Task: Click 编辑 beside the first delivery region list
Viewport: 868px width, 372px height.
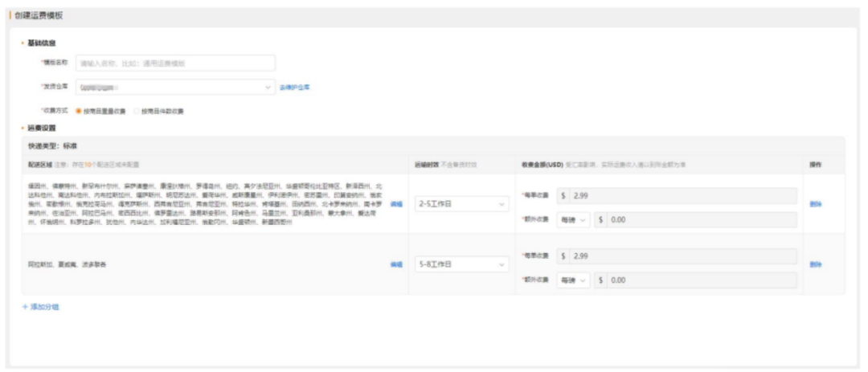Action: coord(395,205)
